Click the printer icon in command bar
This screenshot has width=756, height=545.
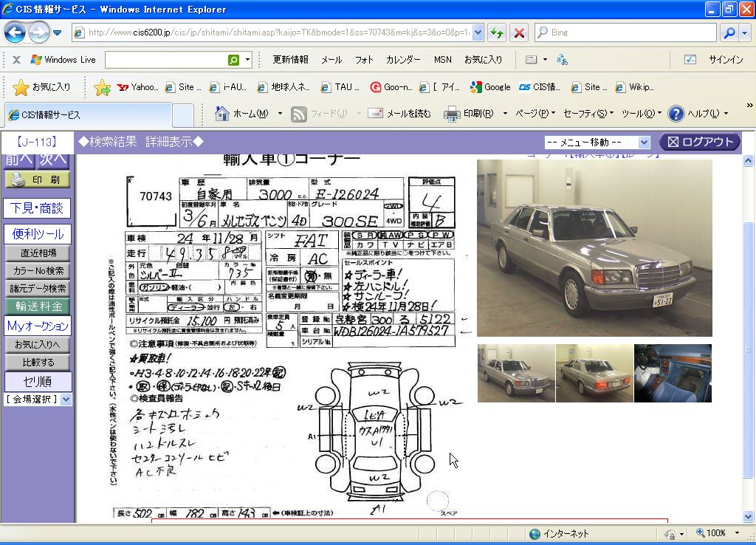tap(452, 114)
